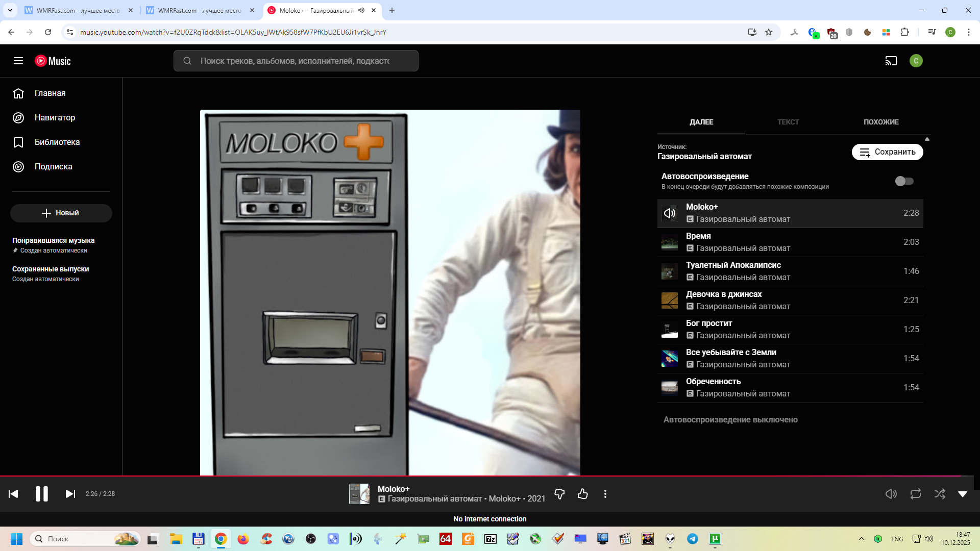Open the cast to device icon
The height and width of the screenshot is (551, 980).
coord(891,61)
